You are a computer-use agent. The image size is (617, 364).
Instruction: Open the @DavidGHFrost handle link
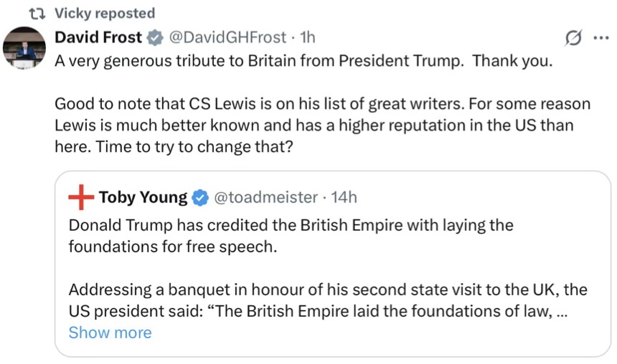[x=227, y=37]
